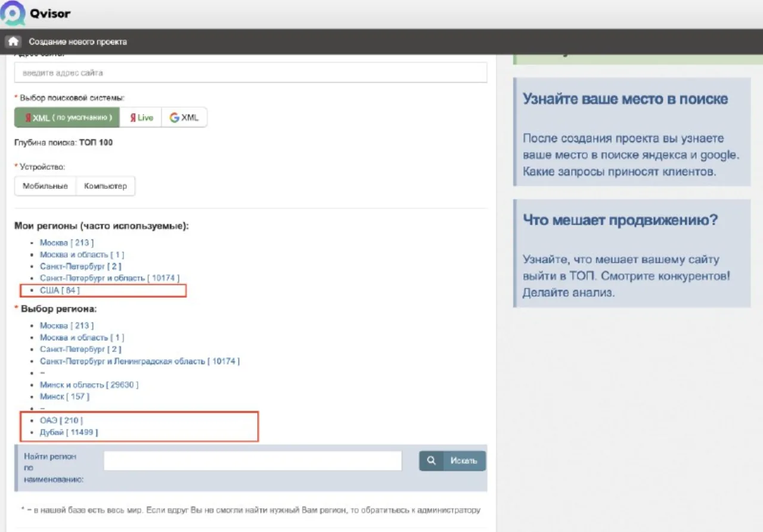Pick Санкт-Петербург и область [10174] region
The image size is (763, 532).
[110, 278]
